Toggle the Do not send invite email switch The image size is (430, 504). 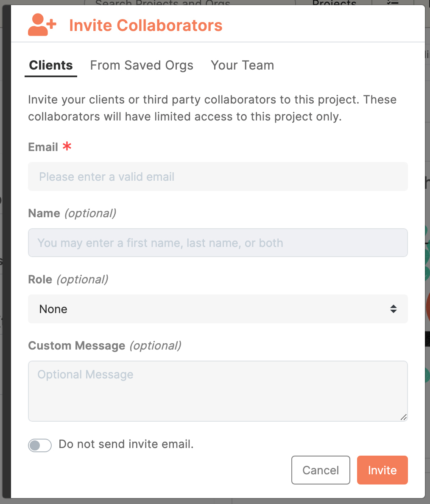(40, 445)
